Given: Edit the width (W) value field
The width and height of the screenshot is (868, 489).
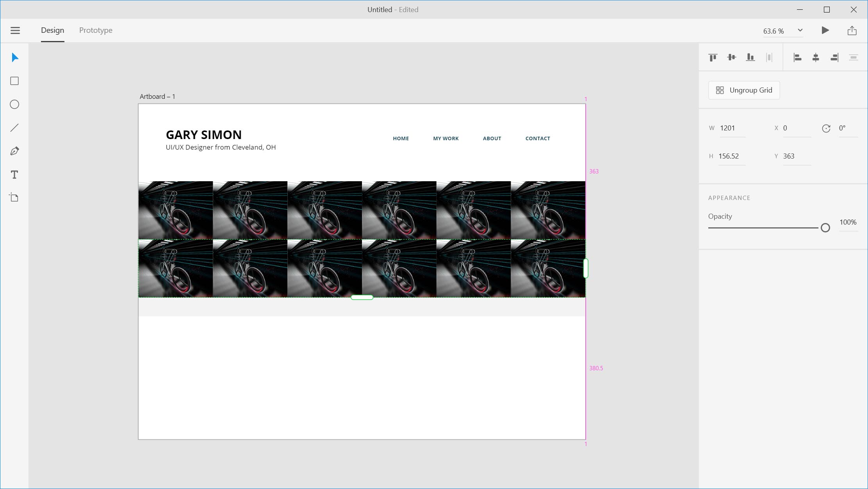Looking at the screenshot, I should (732, 128).
